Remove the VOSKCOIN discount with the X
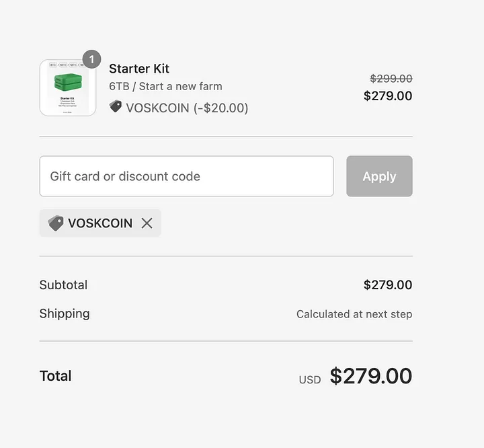 [x=147, y=223]
